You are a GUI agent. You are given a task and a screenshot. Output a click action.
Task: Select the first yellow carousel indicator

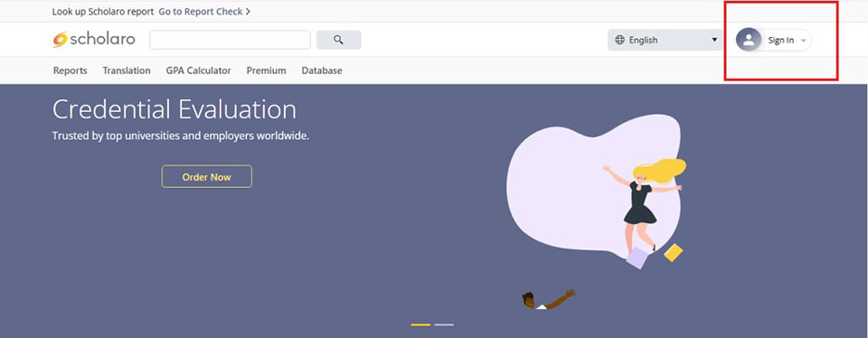point(420,324)
